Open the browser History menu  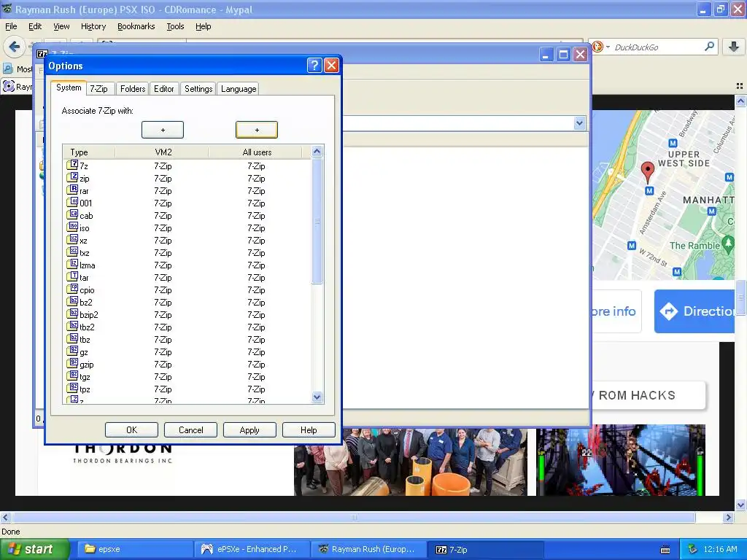(x=93, y=27)
